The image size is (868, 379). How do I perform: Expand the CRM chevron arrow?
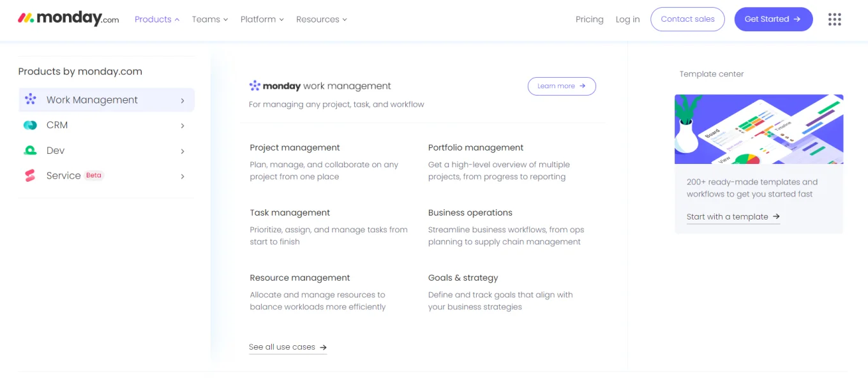pyautogui.click(x=183, y=126)
